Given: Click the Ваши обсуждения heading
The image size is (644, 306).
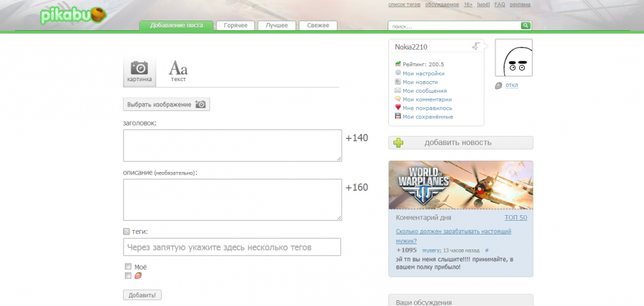Looking at the screenshot, I should (424, 303).
